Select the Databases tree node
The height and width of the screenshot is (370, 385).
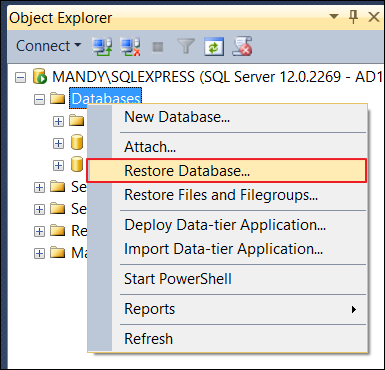click(x=106, y=99)
